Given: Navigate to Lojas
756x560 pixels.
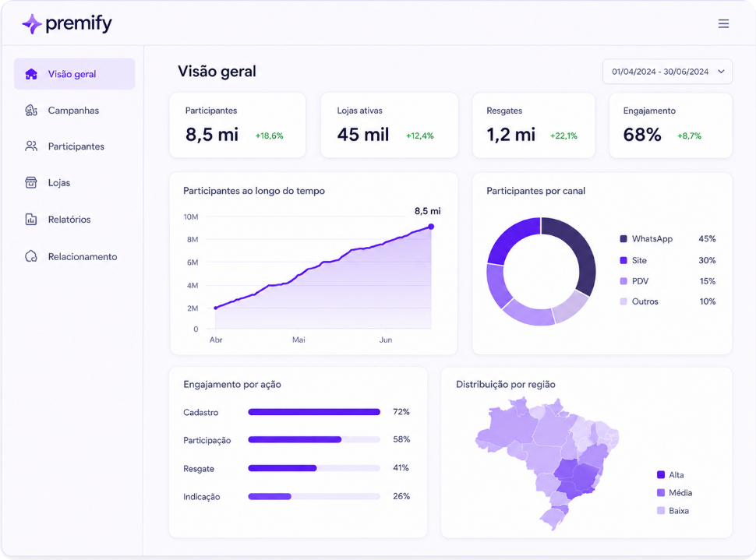Looking at the screenshot, I should 74,183.
